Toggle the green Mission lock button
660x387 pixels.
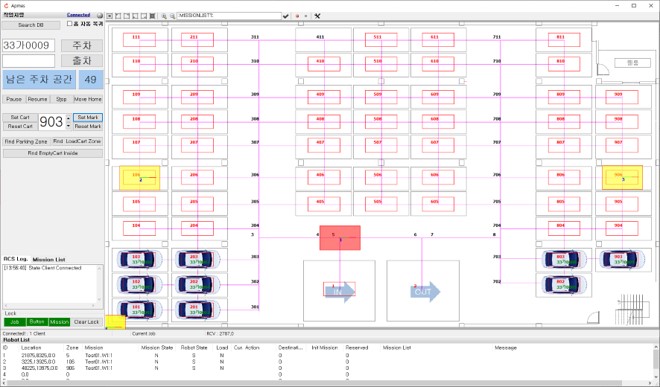point(59,322)
